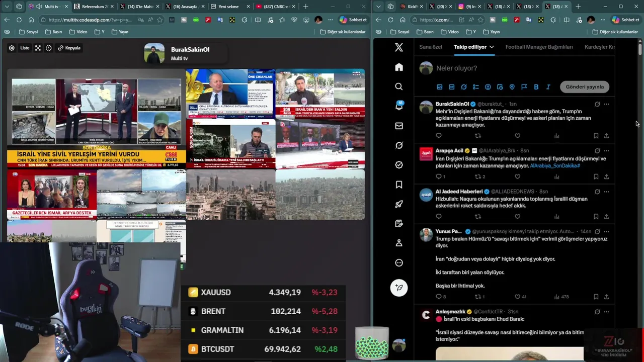Click the Liste button in Multi tv

24,48
